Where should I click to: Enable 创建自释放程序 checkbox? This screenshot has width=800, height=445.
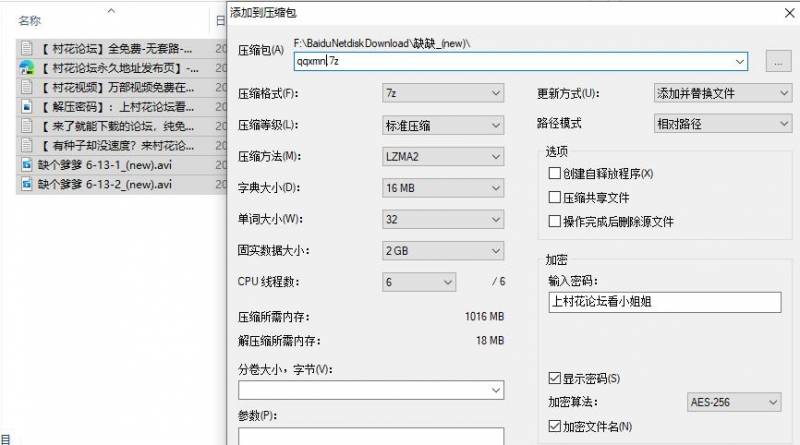pos(555,173)
